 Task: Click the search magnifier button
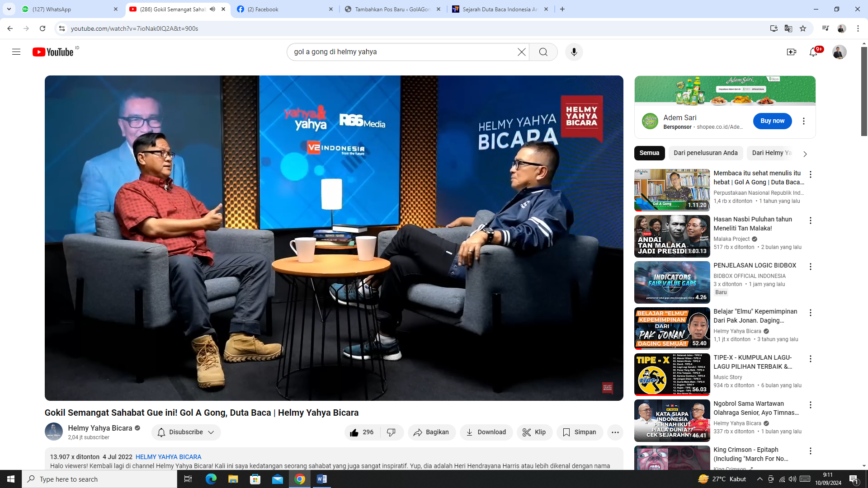(543, 52)
